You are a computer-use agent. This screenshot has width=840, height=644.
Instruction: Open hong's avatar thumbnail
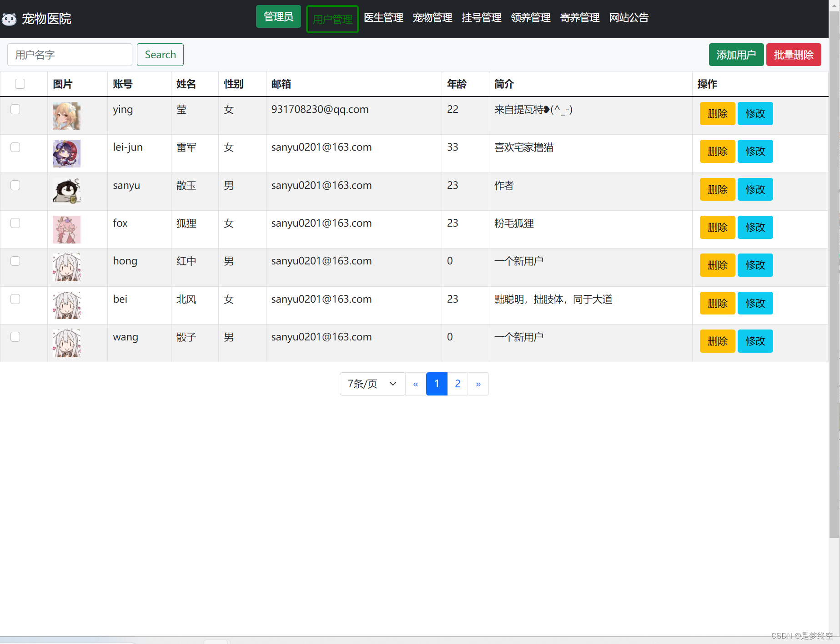[x=66, y=267]
